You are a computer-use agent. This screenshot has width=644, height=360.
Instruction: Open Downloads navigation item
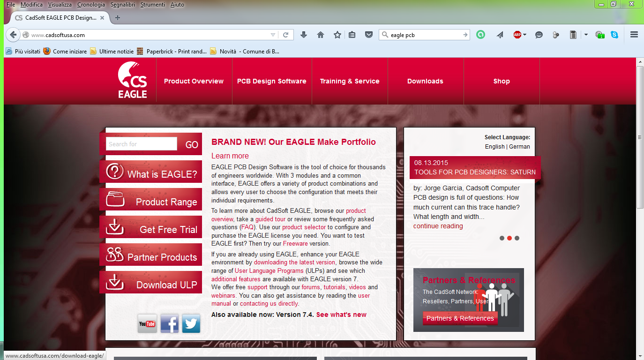click(425, 81)
